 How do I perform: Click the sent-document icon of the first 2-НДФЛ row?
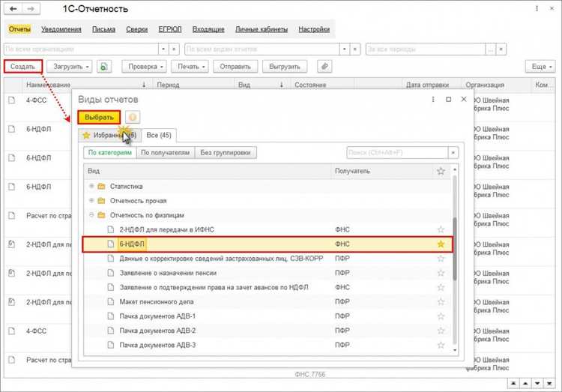point(12,244)
